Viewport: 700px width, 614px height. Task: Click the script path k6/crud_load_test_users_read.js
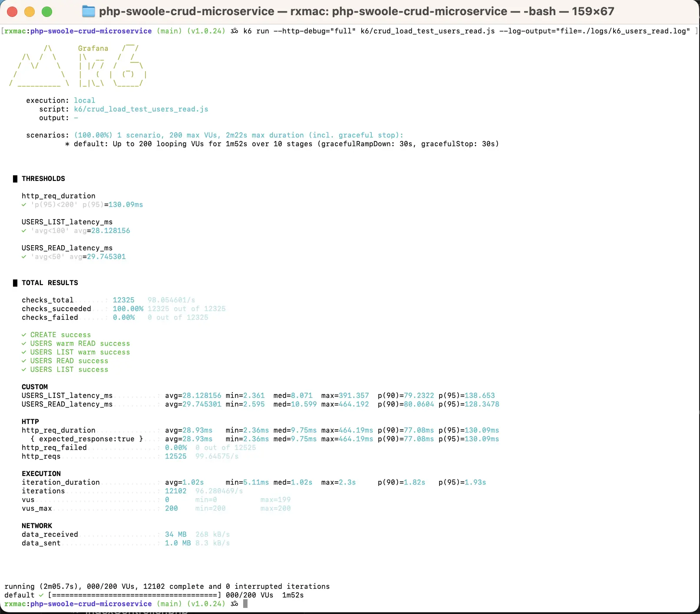pos(141,109)
